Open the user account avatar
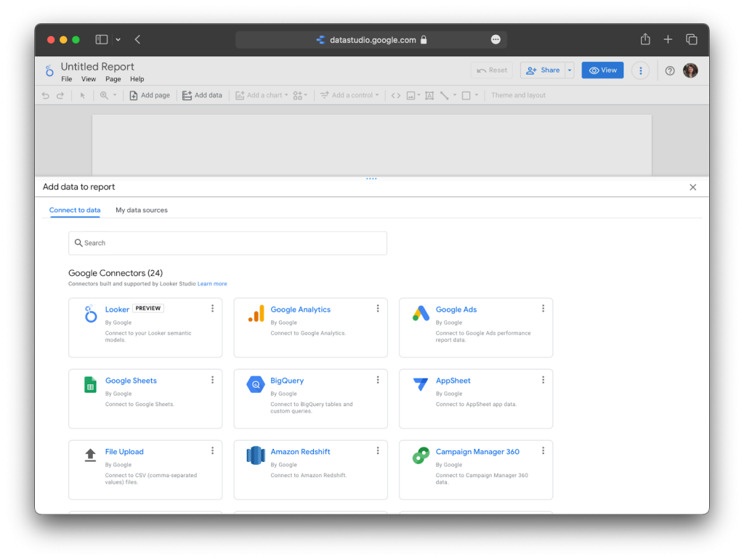 (x=690, y=70)
